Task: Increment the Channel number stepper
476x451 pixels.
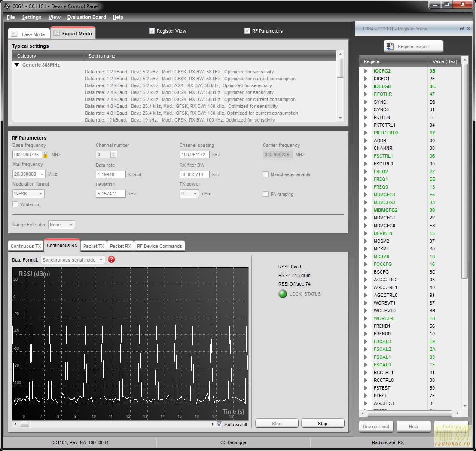Action: [x=113, y=153]
